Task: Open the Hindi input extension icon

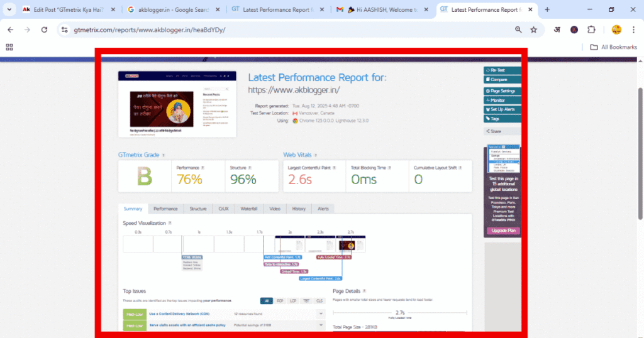Action: (557, 30)
